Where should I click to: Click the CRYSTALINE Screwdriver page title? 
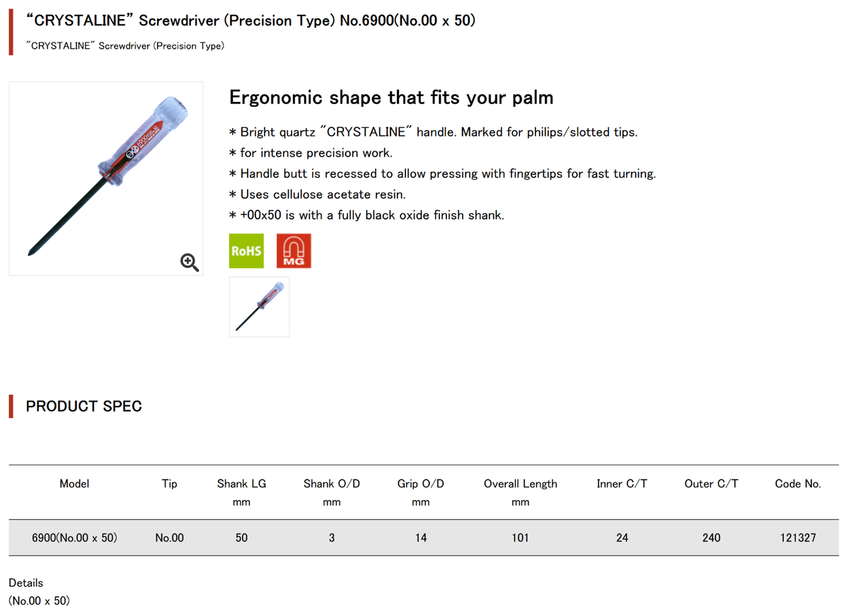(x=250, y=21)
